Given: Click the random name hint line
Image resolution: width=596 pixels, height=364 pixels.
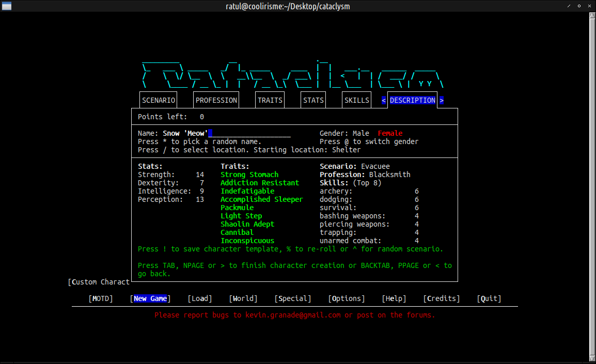Looking at the screenshot, I should point(199,141).
